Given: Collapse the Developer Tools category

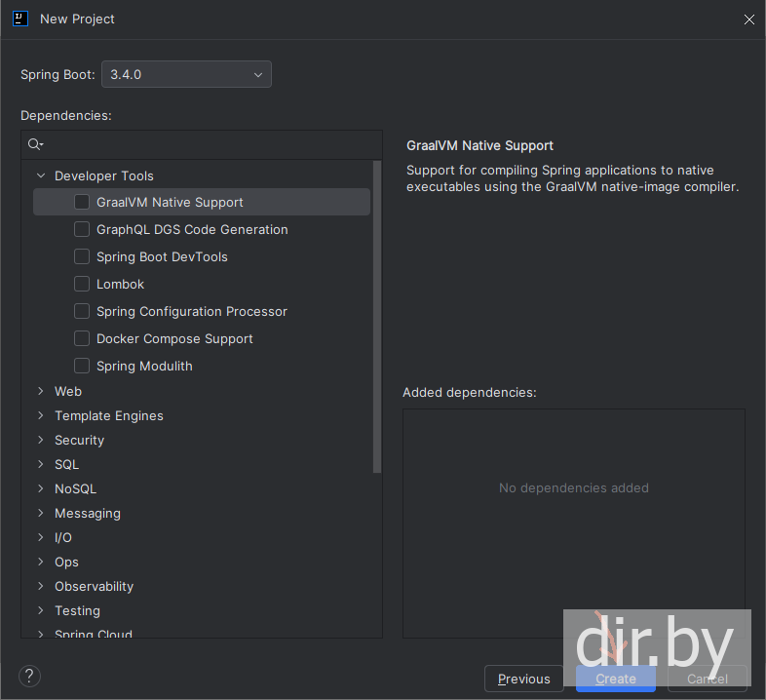Looking at the screenshot, I should pyautogui.click(x=41, y=175).
